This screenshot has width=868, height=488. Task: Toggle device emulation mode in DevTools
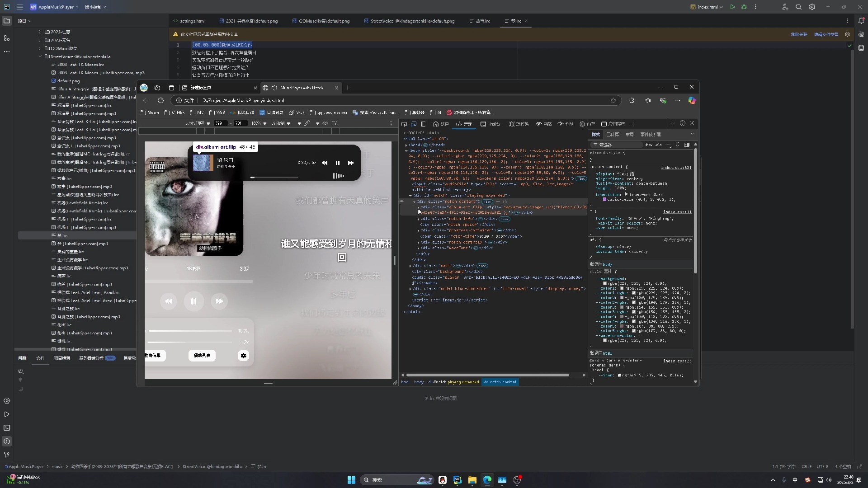[x=414, y=124]
